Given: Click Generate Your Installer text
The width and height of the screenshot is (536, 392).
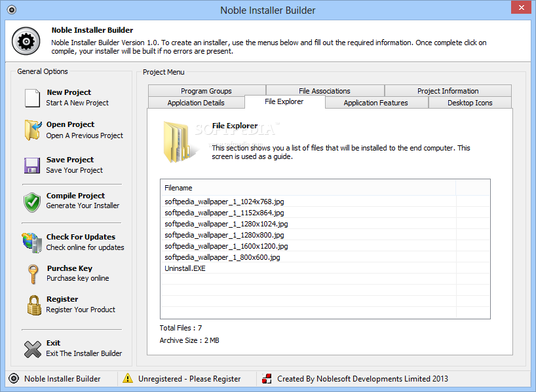Looking at the screenshot, I should pyautogui.click(x=83, y=205).
